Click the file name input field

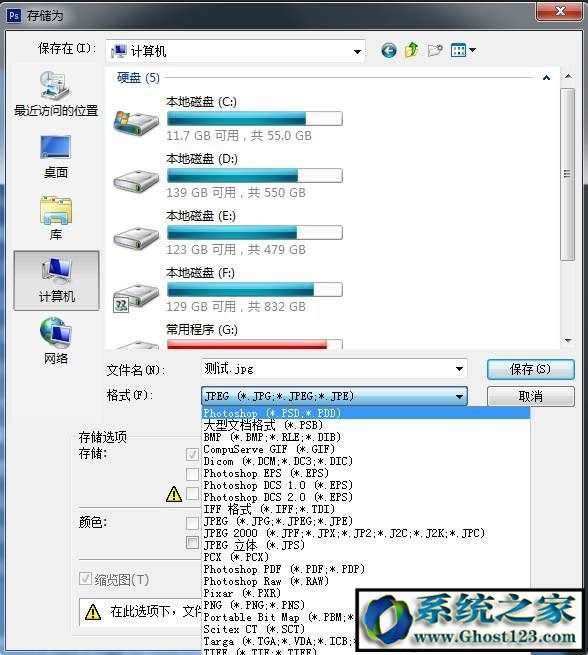click(334, 369)
